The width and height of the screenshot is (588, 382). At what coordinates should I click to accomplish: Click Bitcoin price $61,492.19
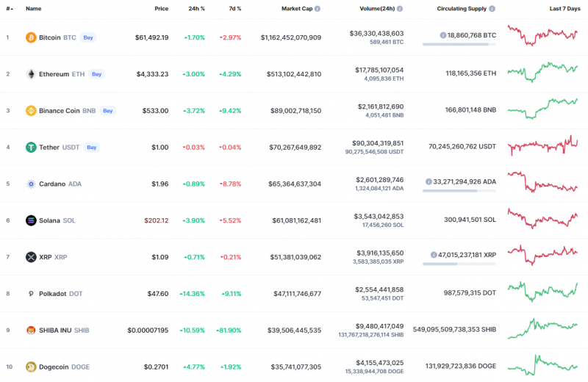(x=152, y=37)
